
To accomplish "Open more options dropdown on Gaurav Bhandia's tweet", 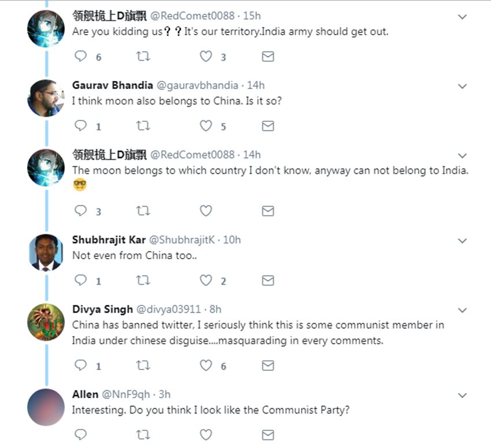I will point(462,87).
